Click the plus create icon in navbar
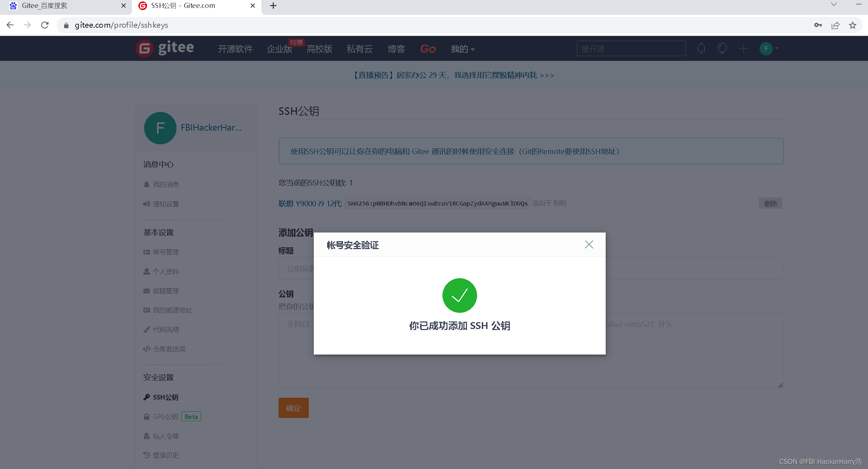Image resolution: width=868 pixels, height=469 pixels. 743,48
